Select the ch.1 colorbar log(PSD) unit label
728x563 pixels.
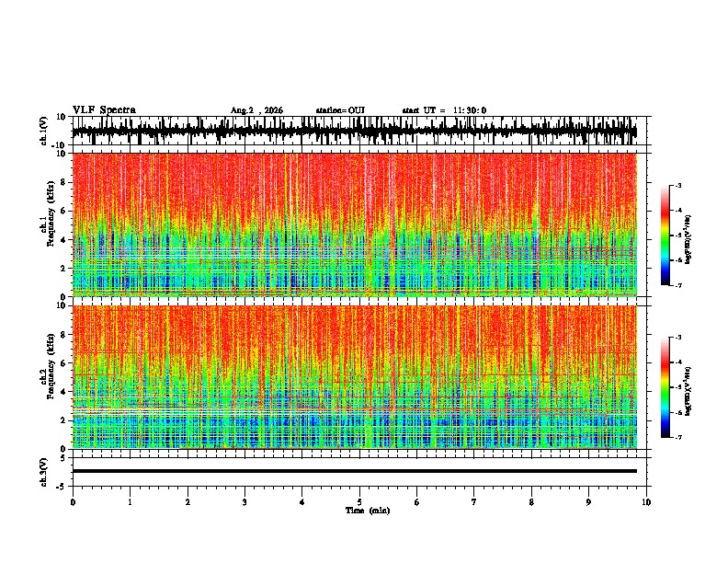688,240
